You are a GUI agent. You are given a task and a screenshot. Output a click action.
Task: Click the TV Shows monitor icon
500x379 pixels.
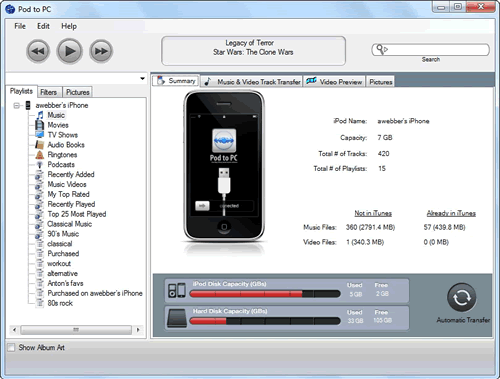tap(40, 135)
